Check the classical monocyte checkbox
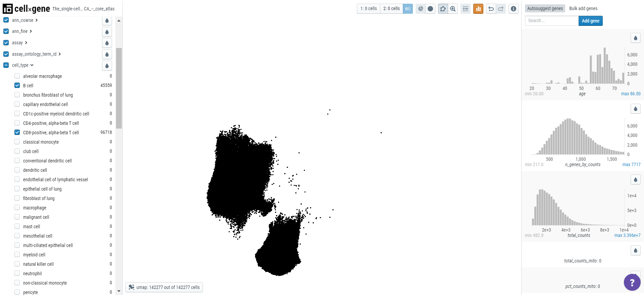The height and width of the screenshot is (296, 644). tap(17, 142)
